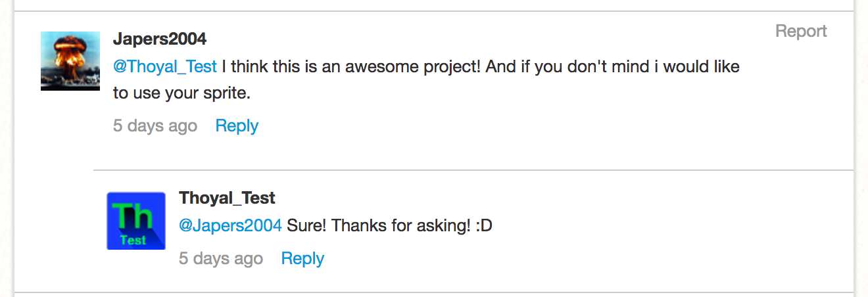Click the ":D" emoticon in the reply
The image size is (868, 297).
pos(483,226)
